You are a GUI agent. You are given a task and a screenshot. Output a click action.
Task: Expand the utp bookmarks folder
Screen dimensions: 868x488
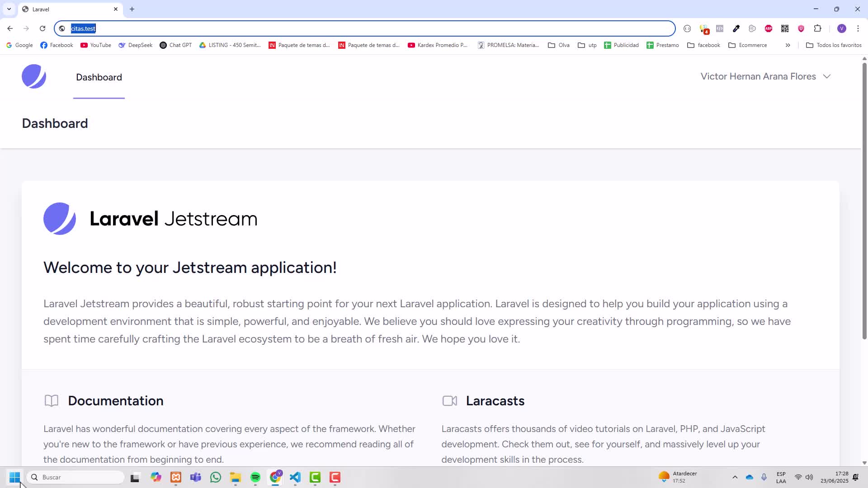coord(587,45)
